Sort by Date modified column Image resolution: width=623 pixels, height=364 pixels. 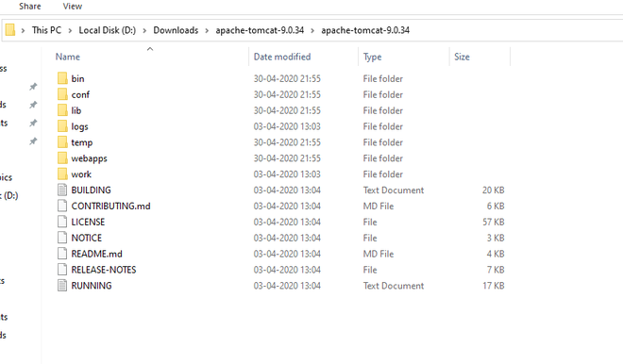point(282,57)
